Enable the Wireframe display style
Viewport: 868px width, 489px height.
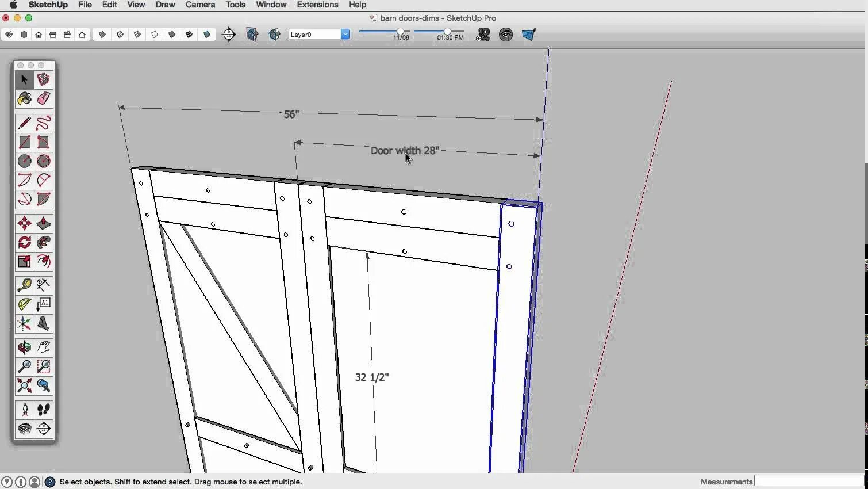coord(137,35)
